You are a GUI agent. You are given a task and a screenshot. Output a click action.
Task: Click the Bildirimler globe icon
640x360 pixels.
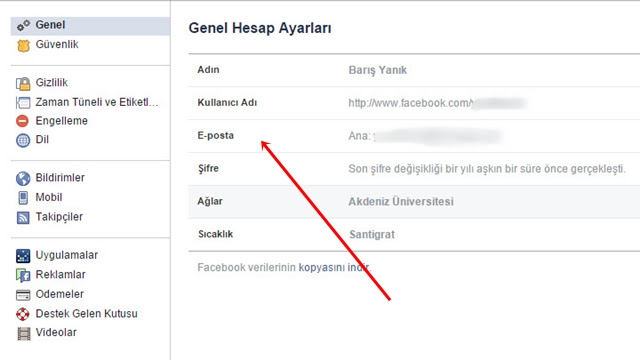[x=23, y=178]
